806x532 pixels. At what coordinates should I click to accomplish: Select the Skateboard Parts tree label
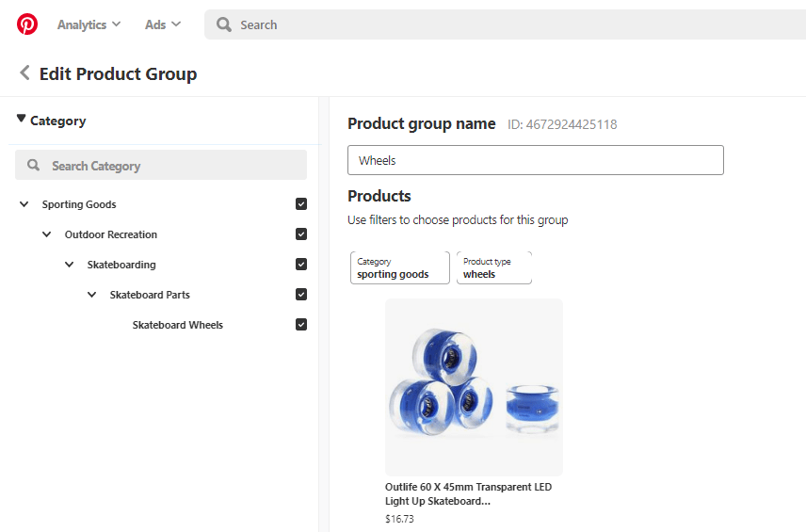[x=150, y=295]
